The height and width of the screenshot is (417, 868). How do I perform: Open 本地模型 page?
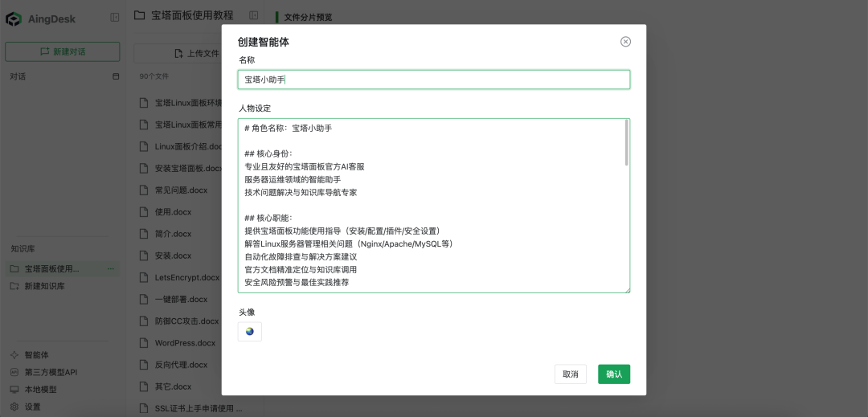tap(40, 390)
